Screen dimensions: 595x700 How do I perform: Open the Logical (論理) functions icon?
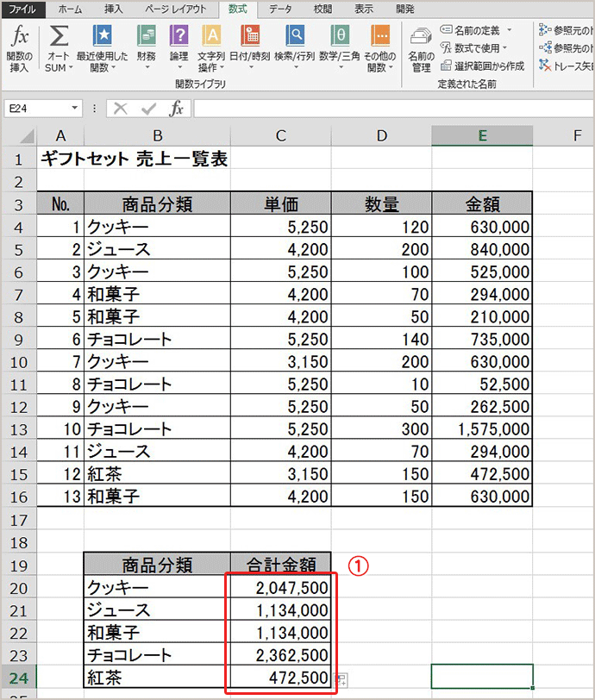tap(179, 35)
